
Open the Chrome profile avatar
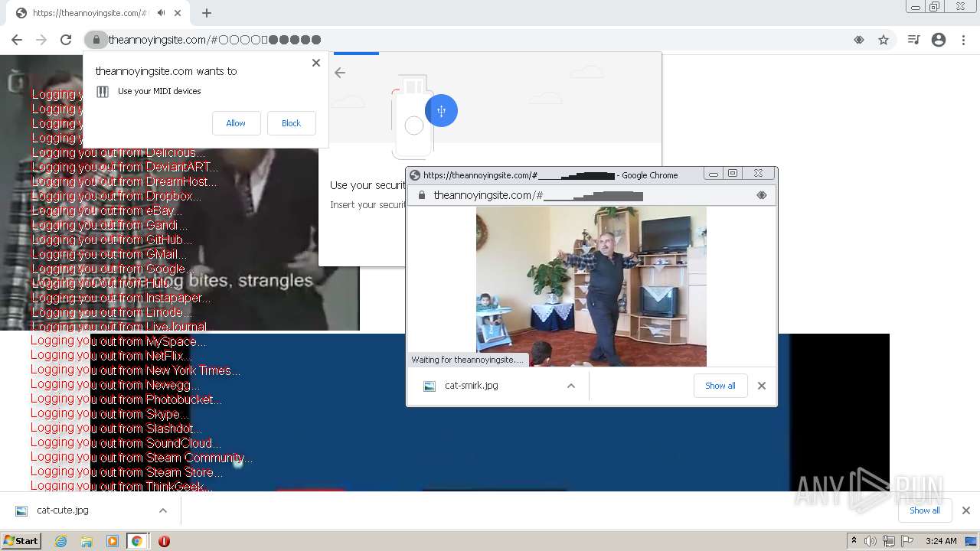pos(939,40)
